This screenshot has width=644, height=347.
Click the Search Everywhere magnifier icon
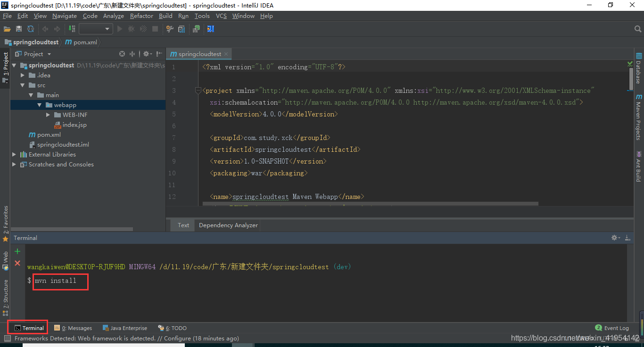pyautogui.click(x=637, y=29)
